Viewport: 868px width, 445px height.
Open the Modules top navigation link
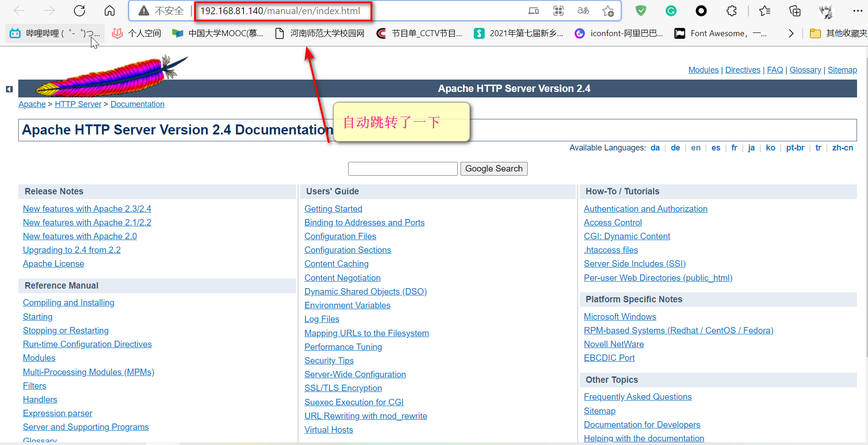[704, 70]
